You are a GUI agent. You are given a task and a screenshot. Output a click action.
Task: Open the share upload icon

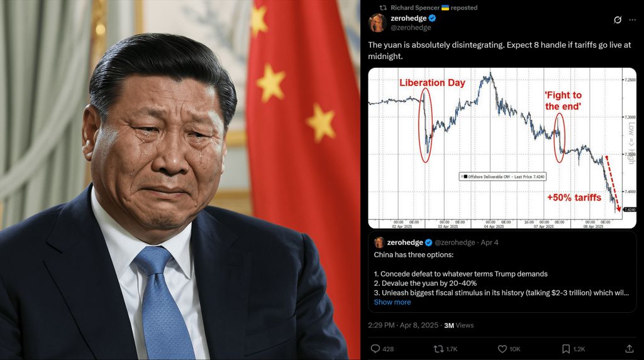tap(629, 349)
